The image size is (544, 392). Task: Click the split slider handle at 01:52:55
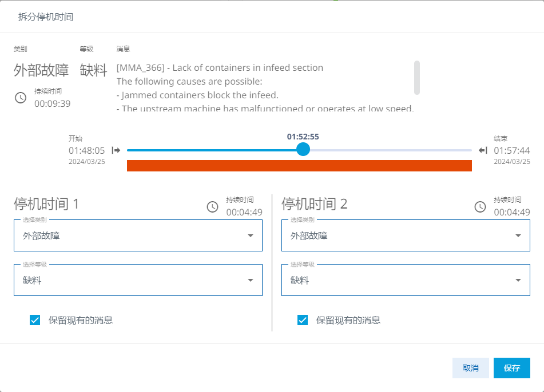(303, 150)
